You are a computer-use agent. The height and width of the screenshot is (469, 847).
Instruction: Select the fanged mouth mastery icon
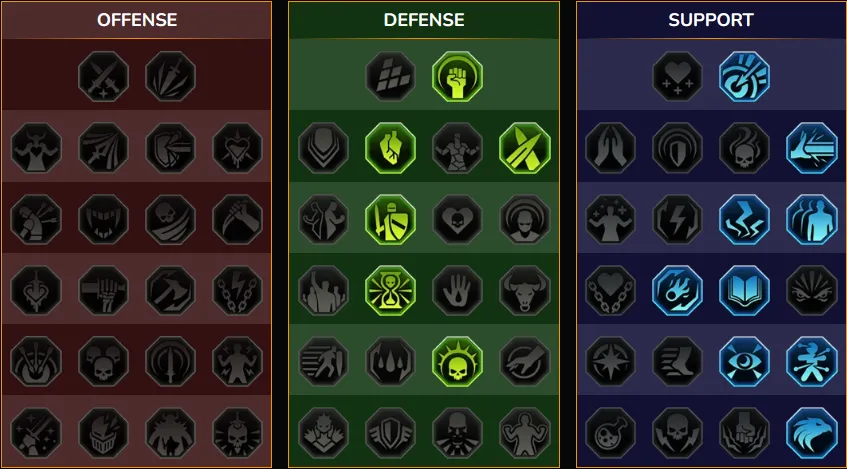click(103, 219)
